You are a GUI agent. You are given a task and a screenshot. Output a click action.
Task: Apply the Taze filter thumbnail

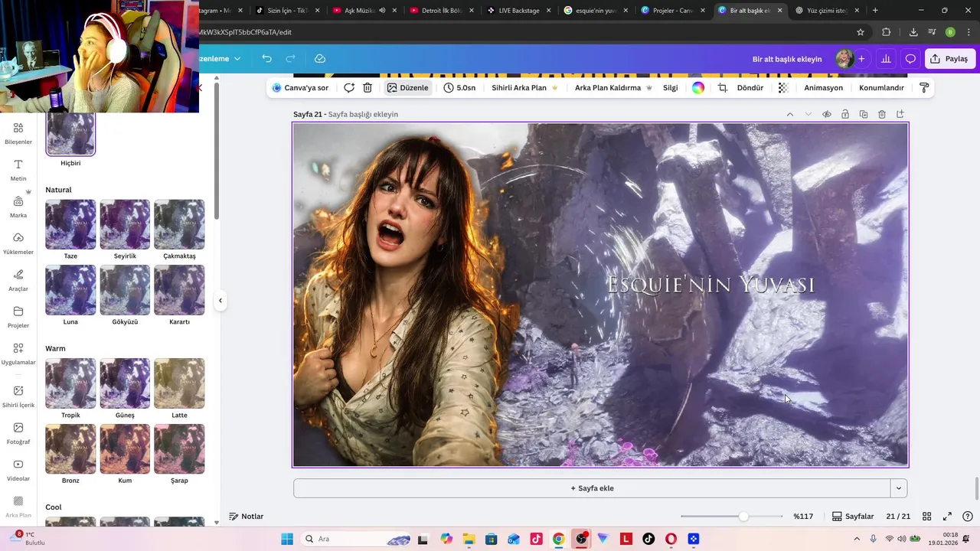pyautogui.click(x=70, y=224)
